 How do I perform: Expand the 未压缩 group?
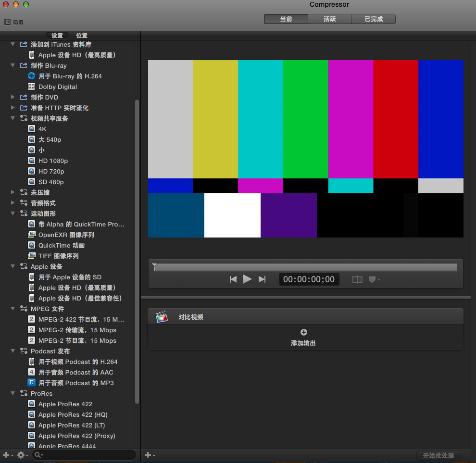pos(13,192)
